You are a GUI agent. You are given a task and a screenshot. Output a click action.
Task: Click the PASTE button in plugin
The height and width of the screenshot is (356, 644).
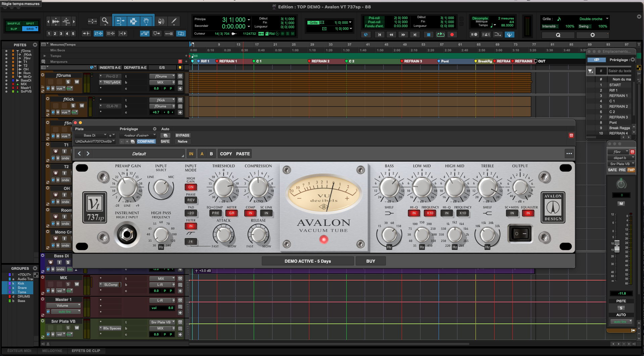click(x=243, y=154)
